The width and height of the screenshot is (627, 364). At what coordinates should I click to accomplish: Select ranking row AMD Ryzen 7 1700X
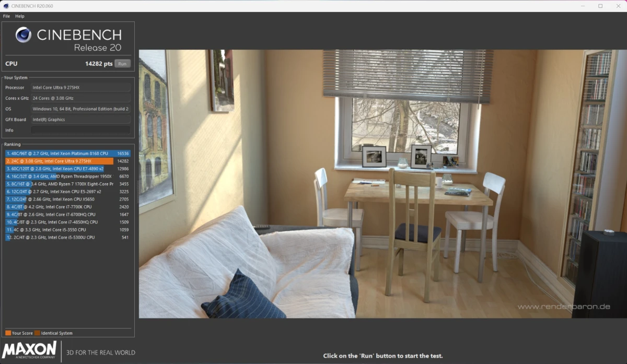(x=68, y=184)
